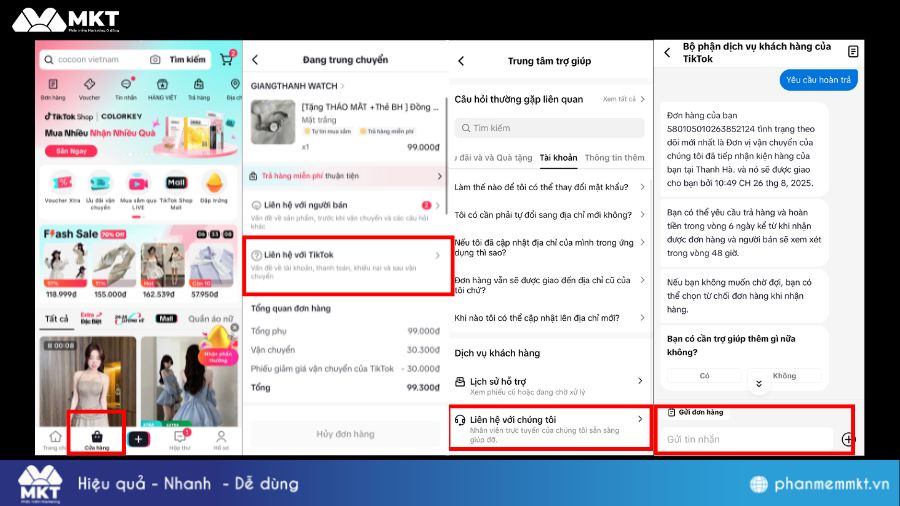This screenshot has width=900, height=506.
Task: Open Lịch sử hỗ trợ row
Action: click(x=549, y=386)
